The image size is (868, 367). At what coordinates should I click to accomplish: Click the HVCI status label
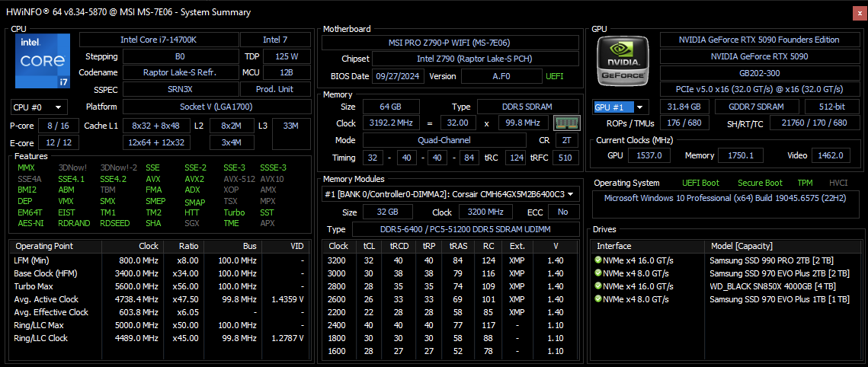click(x=838, y=183)
